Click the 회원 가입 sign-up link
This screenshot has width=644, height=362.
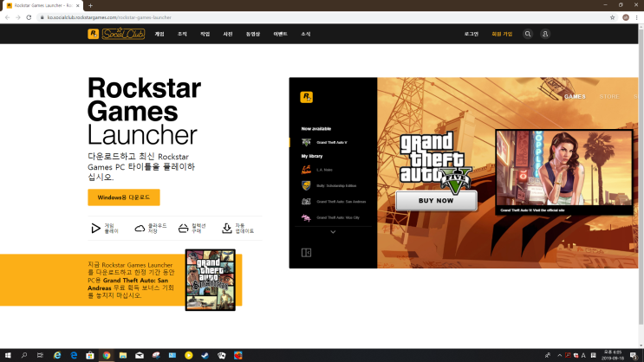coord(502,34)
